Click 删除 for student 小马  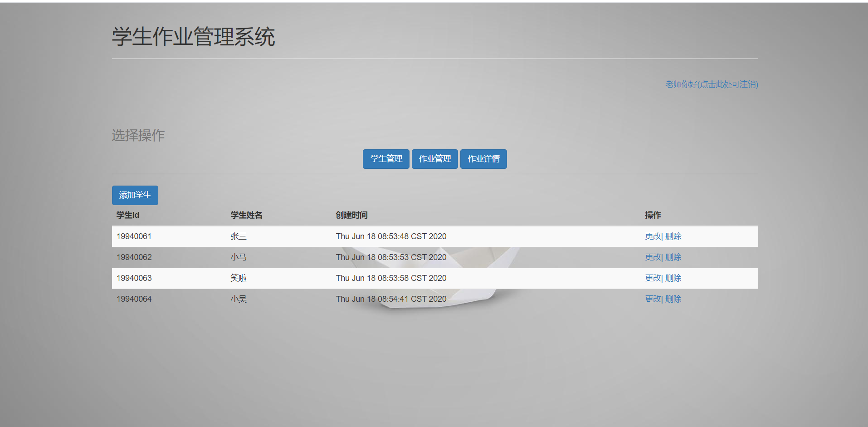(x=673, y=257)
